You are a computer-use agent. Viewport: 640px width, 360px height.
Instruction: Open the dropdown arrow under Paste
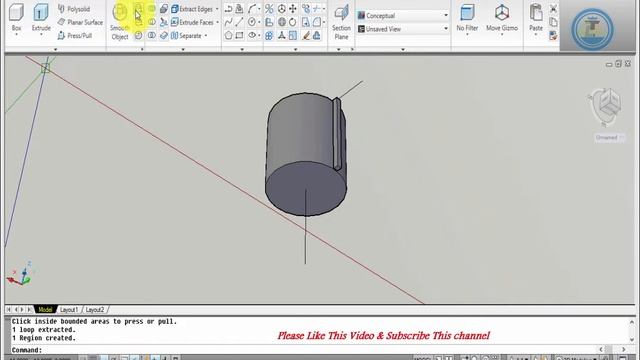[x=536, y=35]
